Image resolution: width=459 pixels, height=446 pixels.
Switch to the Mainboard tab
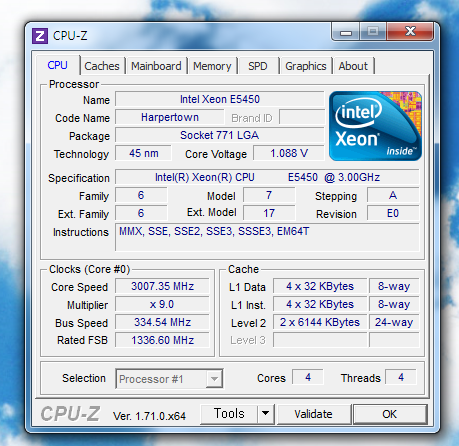[156, 66]
